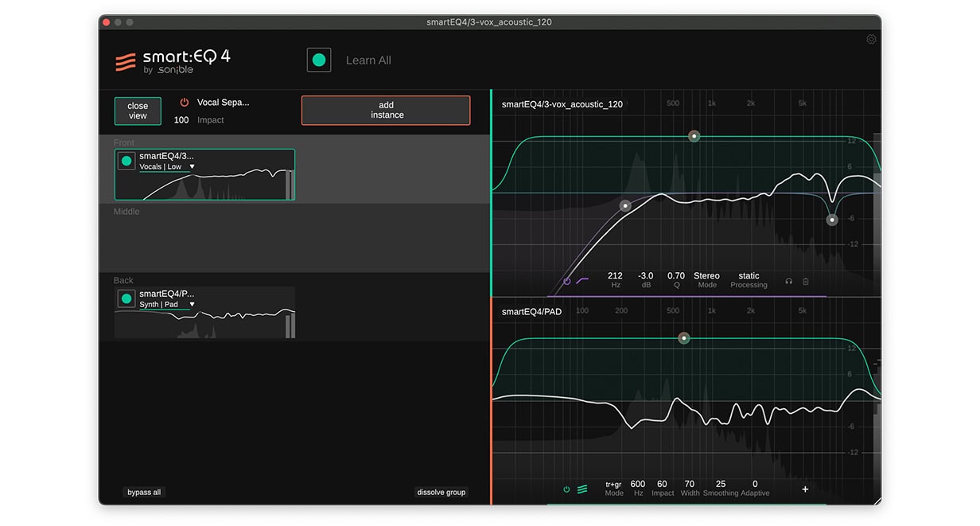Viewport: 980px width, 526px height.
Task: Grab the low-cut filter node in vocal EQ
Action: (x=625, y=205)
